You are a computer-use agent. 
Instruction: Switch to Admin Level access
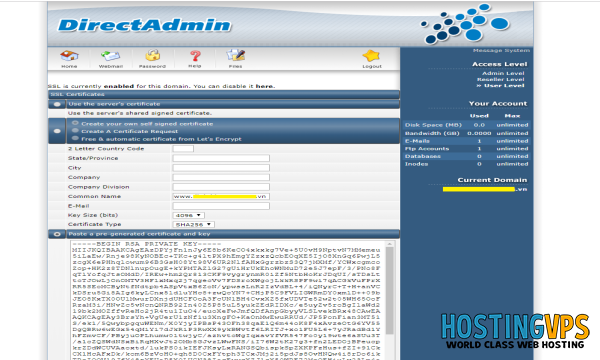[x=503, y=73]
